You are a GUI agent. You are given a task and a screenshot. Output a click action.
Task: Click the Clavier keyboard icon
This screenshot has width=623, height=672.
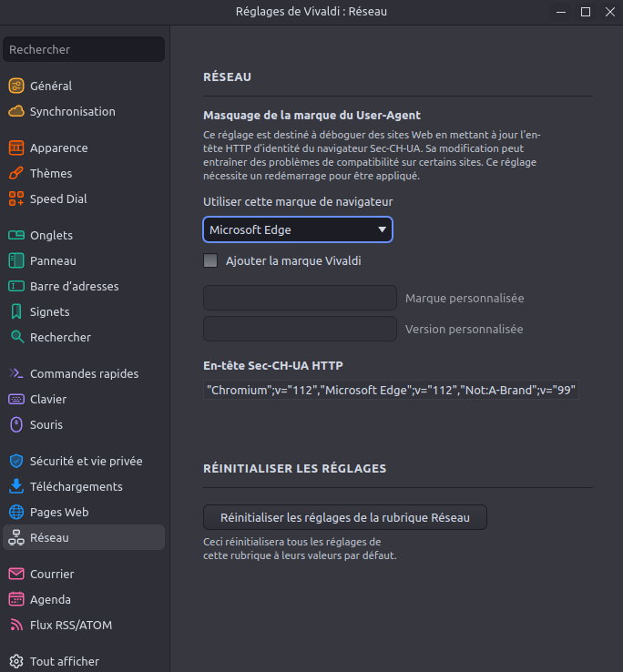point(16,399)
